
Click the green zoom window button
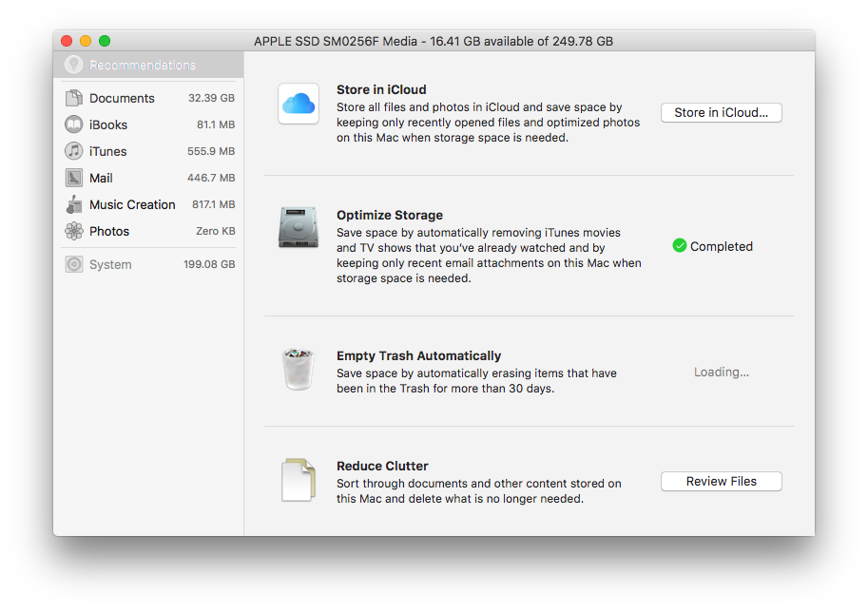click(x=105, y=41)
